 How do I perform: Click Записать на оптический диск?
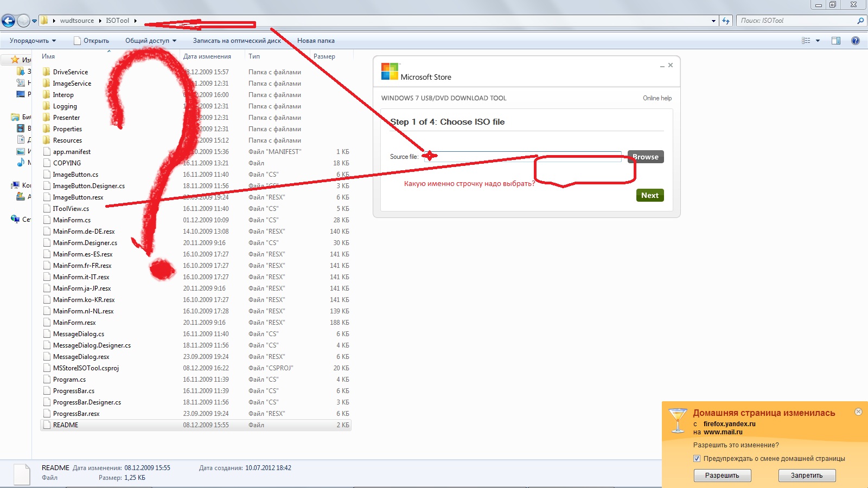pyautogui.click(x=237, y=41)
